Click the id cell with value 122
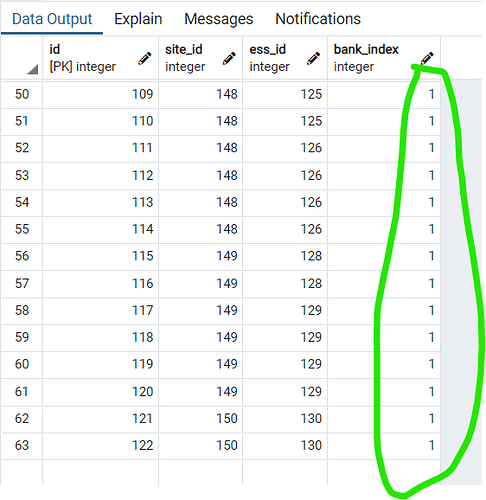Image resolution: width=486 pixels, height=500 pixels. tap(101, 445)
